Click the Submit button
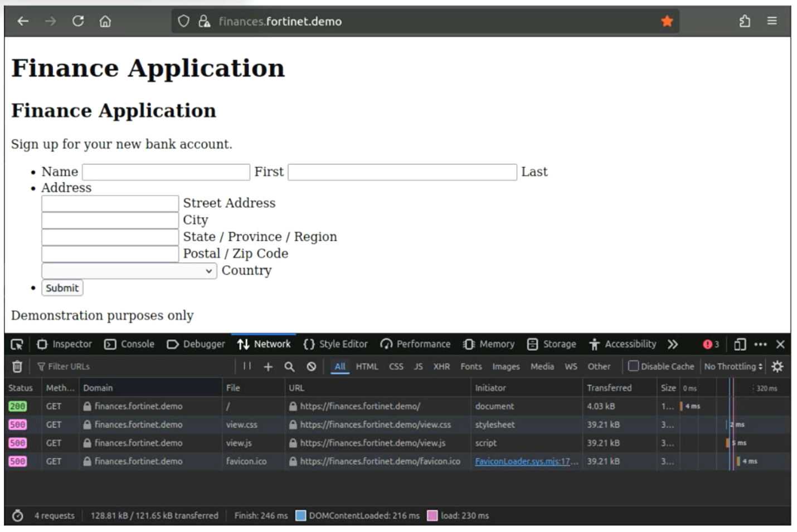 pos(62,288)
